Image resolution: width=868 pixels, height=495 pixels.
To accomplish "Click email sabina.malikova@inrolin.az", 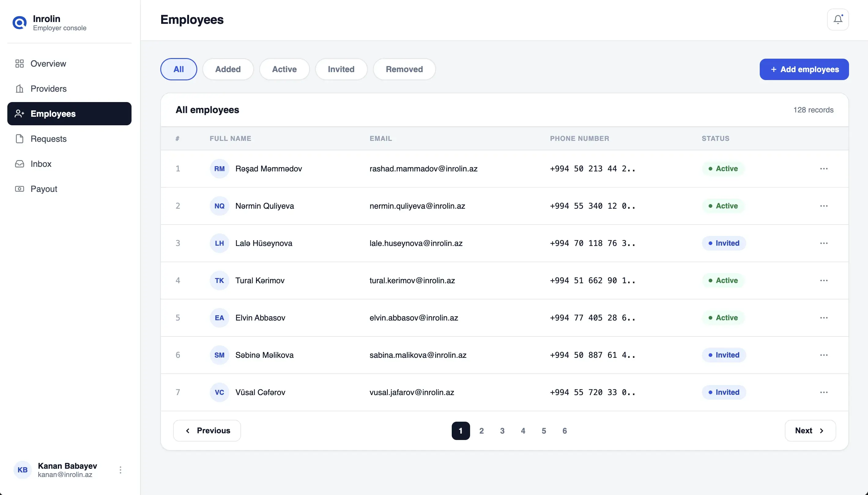I will (x=418, y=355).
